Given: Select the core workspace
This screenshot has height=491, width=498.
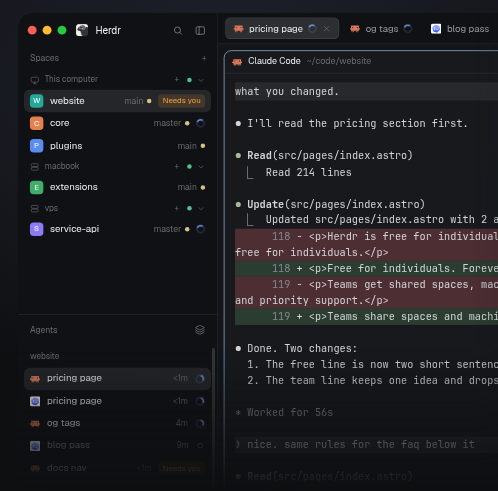Looking at the screenshot, I should pos(117,123).
